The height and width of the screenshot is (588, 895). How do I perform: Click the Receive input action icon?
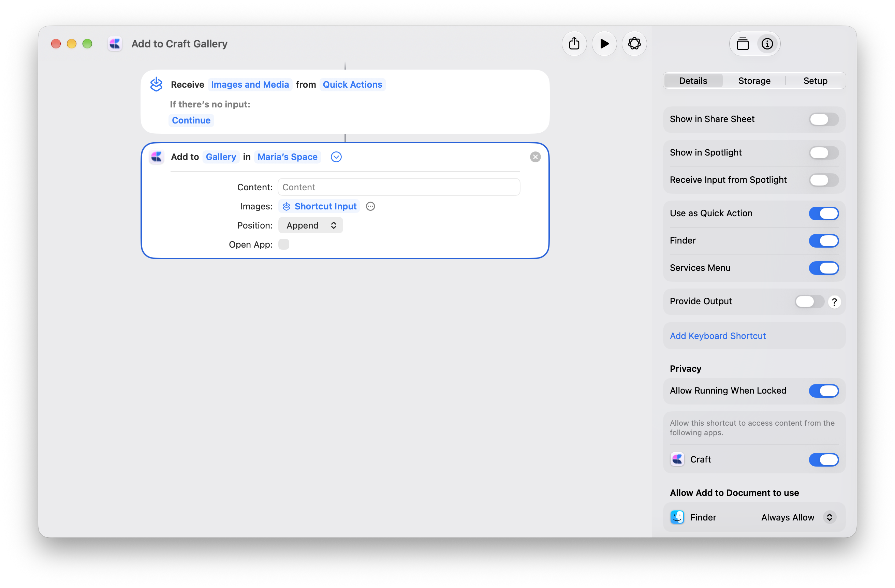[156, 84]
